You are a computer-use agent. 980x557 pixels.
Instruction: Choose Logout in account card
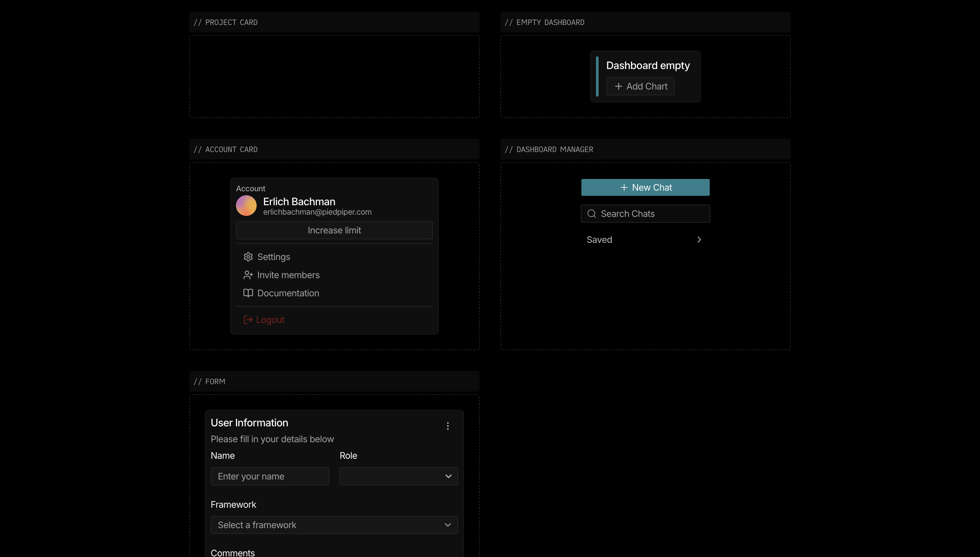334,320
